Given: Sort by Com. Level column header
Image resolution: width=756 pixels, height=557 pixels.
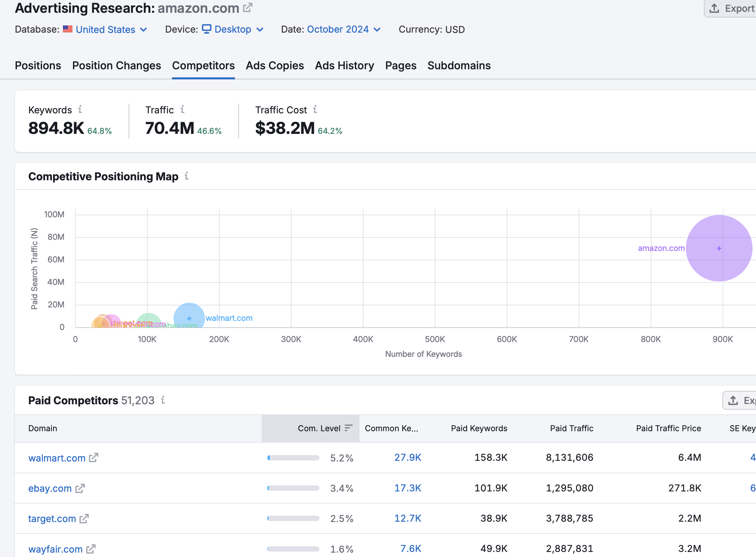Looking at the screenshot, I should pyautogui.click(x=319, y=428).
